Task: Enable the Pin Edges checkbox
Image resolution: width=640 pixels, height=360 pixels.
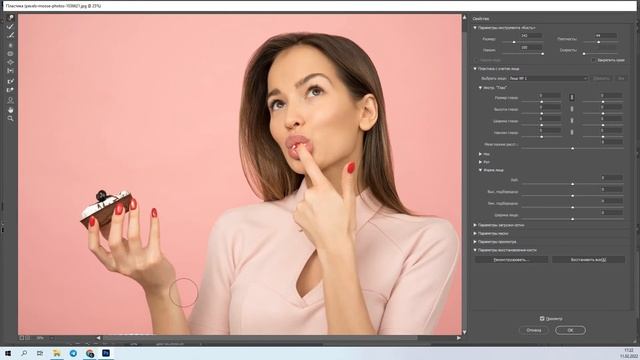Action: 593,60
